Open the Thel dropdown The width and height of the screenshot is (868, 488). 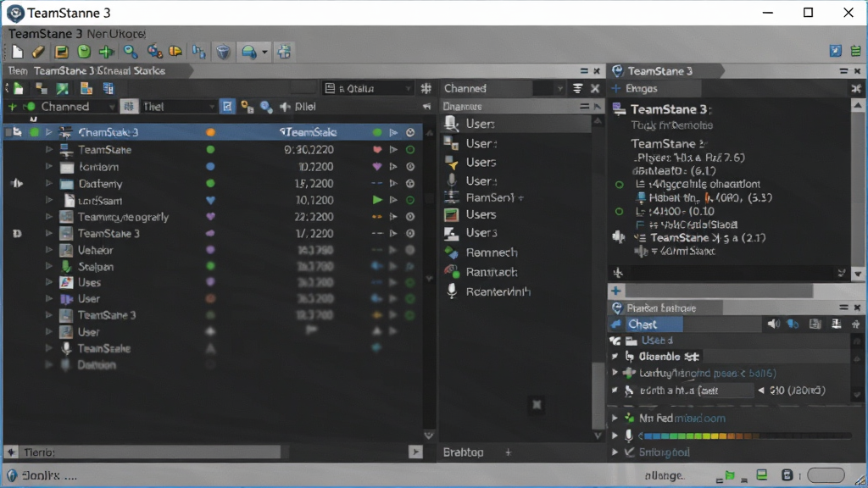tap(177, 106)
